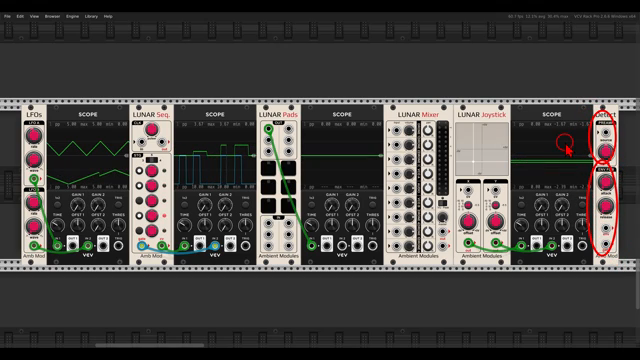This screenshot has width=640, height=360.
Task: Toggle first step button in LUNAR Seq.
Action: (140, 171)
